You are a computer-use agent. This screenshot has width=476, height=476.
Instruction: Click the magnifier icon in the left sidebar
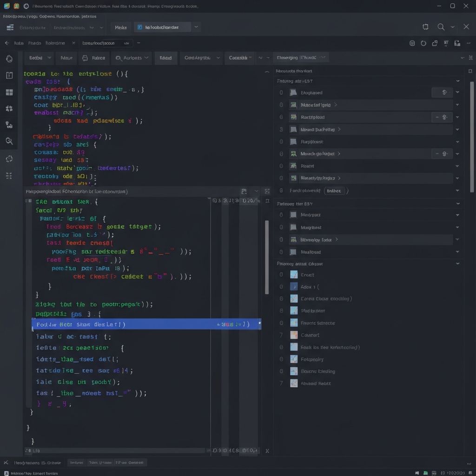[9, 141]
